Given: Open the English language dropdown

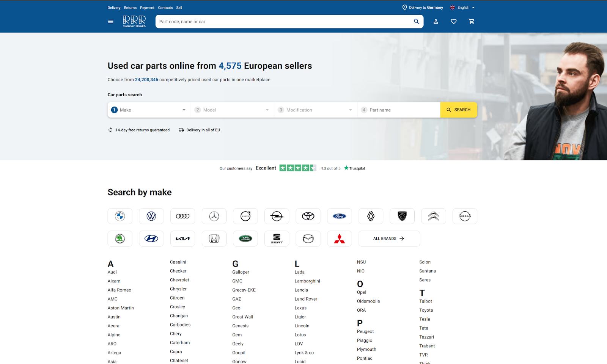Looking at the screenshot, I should tap(462, 8).
